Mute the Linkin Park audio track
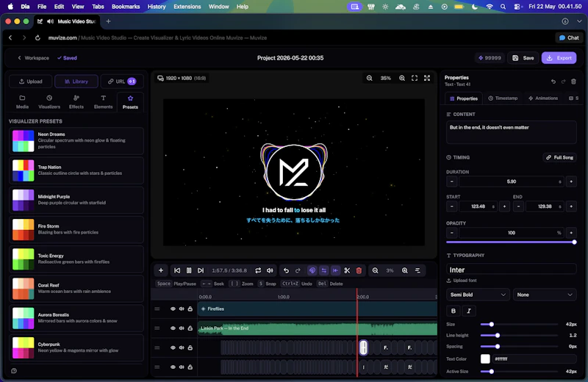The image size is (588, 382). (x=182, y=328)
